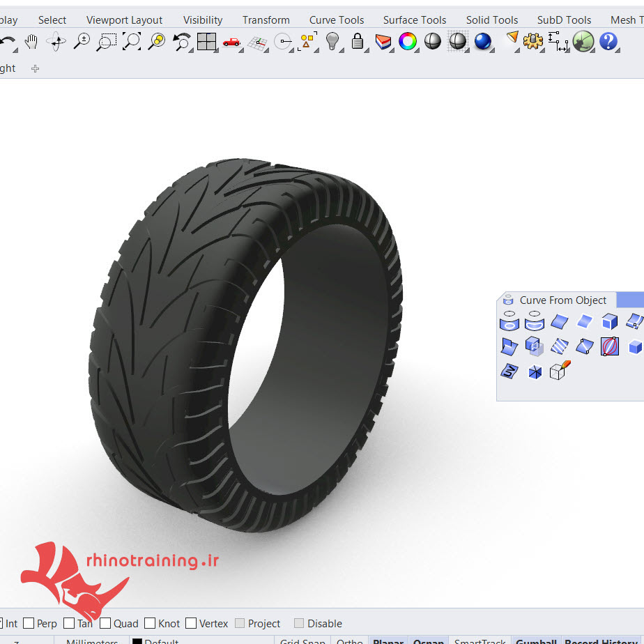Click the blue render sphere icon
Screen dimensions: 644x644
482,43
